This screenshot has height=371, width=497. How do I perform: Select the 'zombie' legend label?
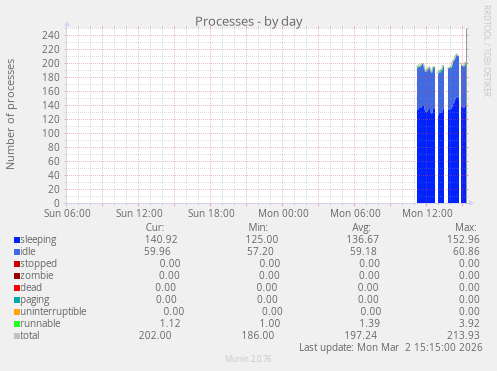37,275
